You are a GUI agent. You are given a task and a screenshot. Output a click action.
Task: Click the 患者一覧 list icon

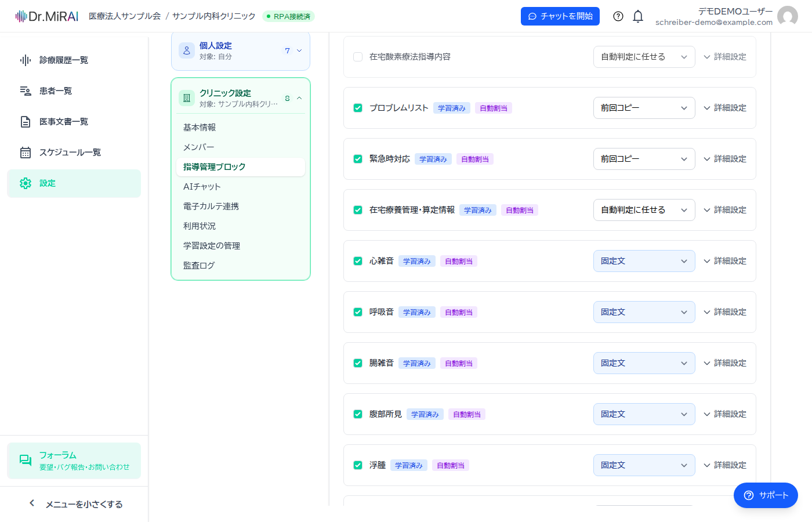26,91
